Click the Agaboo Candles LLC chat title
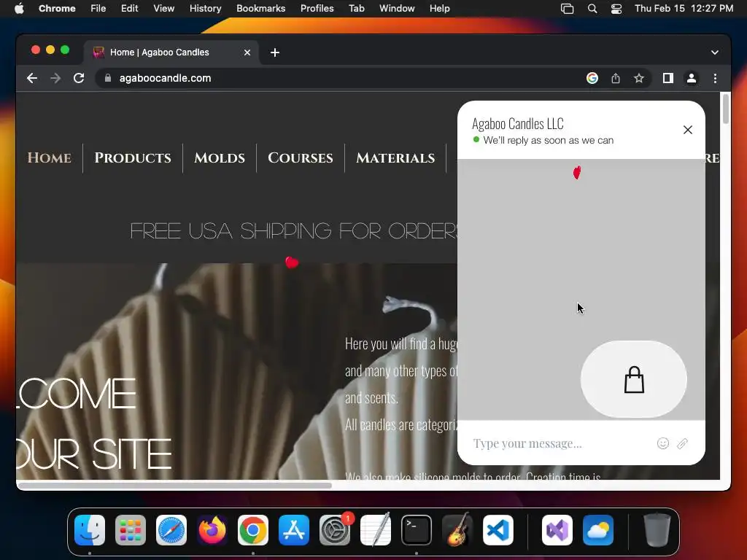Viewport: 747px width, 560px height. tap(518, 124)
